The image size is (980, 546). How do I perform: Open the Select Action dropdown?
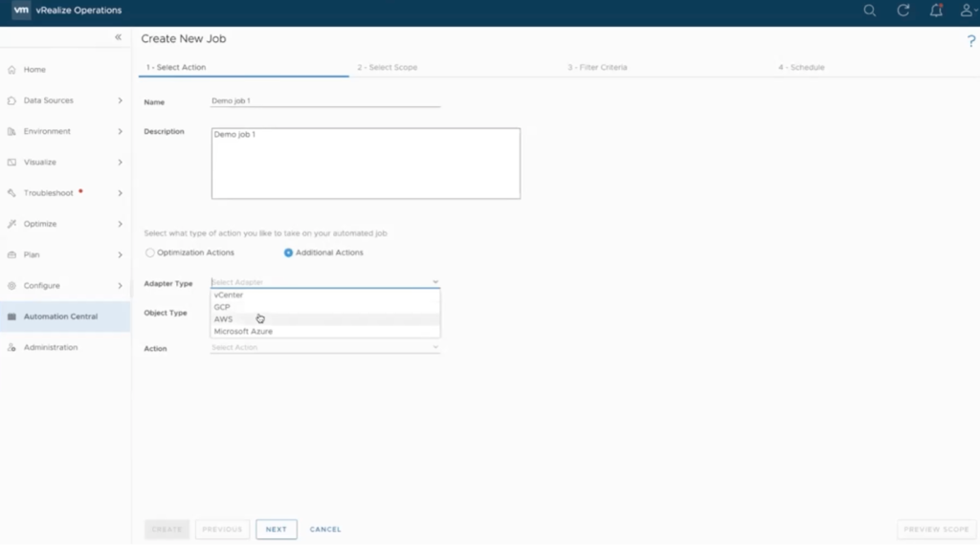coord(324,348)
